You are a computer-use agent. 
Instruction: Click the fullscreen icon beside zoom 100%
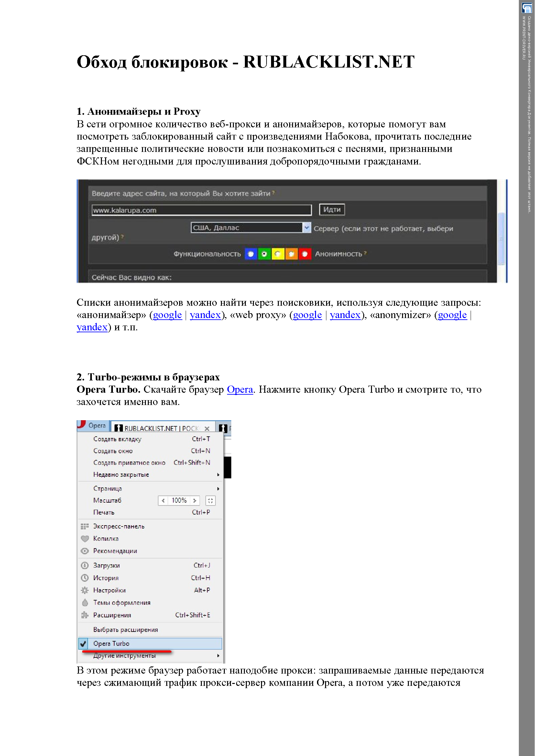tap(210, 501)
